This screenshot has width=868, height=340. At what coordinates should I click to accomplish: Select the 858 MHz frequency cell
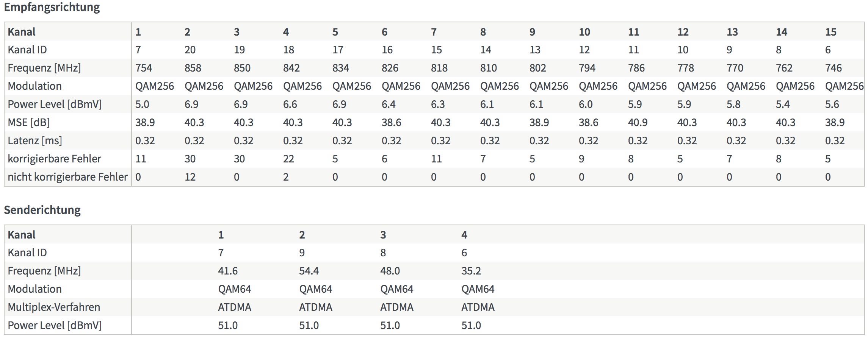[x=193, y=68]
